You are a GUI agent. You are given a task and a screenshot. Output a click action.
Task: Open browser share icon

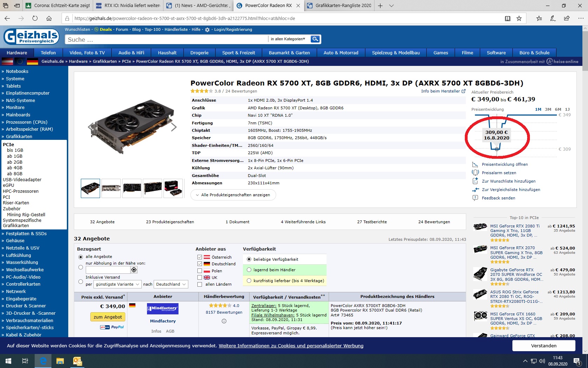[567, 18]
